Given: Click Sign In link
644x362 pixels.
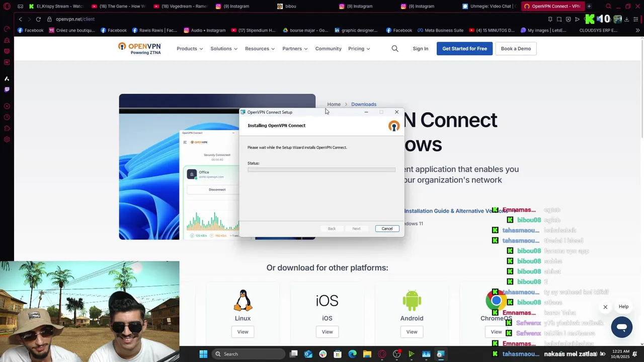Looking at the screenshot, I should [420, 49].
